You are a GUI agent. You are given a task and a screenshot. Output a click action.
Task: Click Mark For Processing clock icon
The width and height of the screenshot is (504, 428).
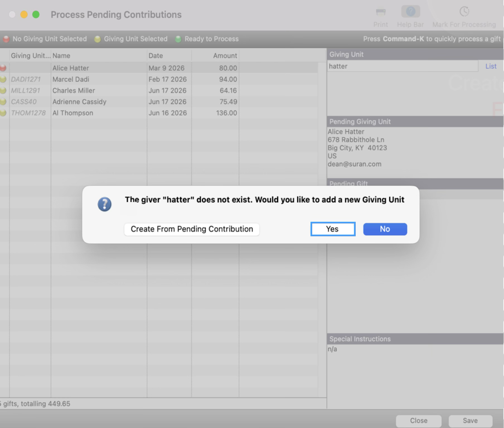(464, 11)
